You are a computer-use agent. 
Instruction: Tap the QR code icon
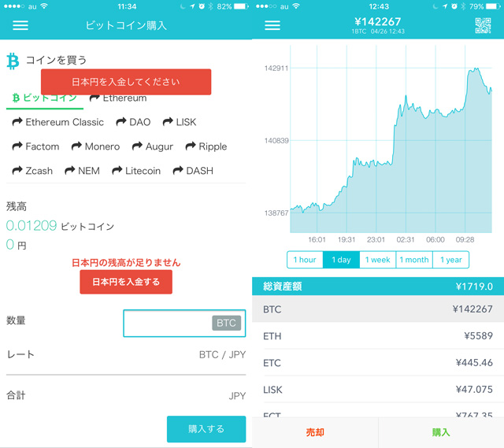tap(483, 25)
